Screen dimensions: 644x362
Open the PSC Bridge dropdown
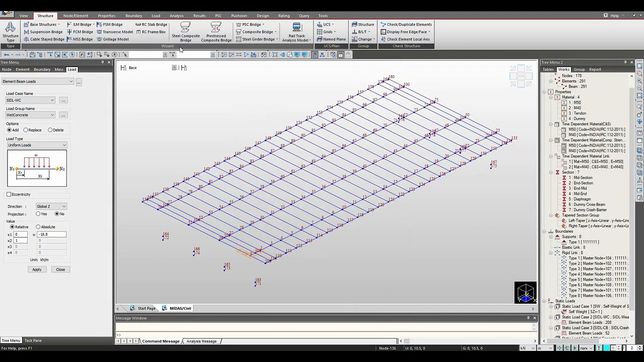pos(250,24)
